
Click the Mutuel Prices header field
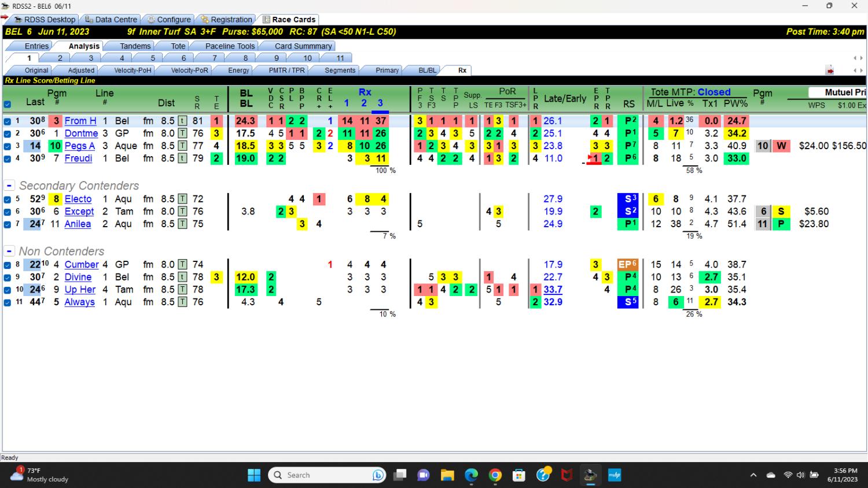pos(837,93)
